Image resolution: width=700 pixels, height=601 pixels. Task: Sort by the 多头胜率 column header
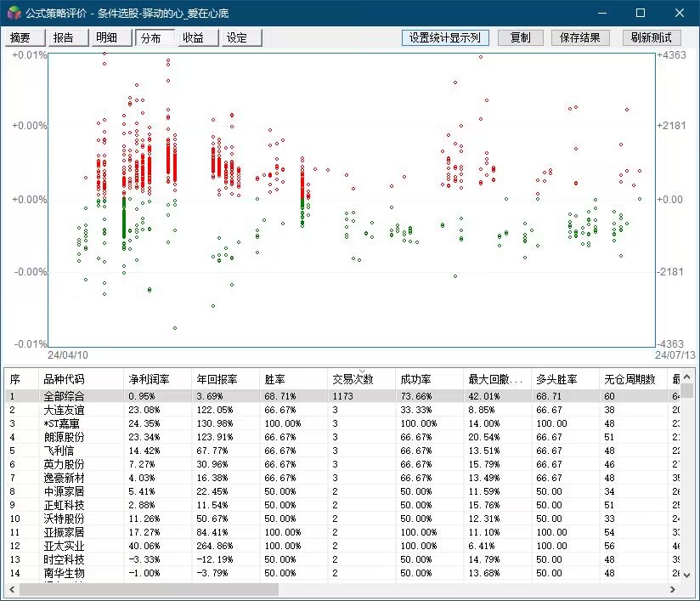click(x=565, y=379)
